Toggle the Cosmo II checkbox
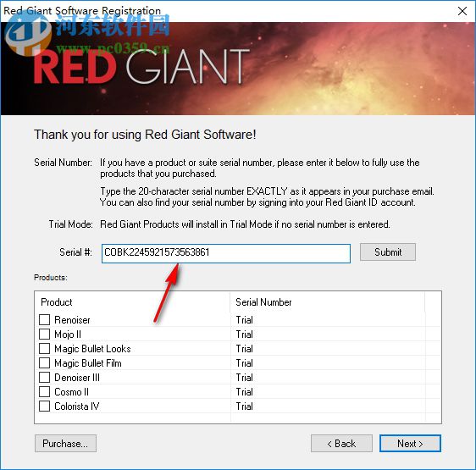476x470 pixels. (44, 391)
